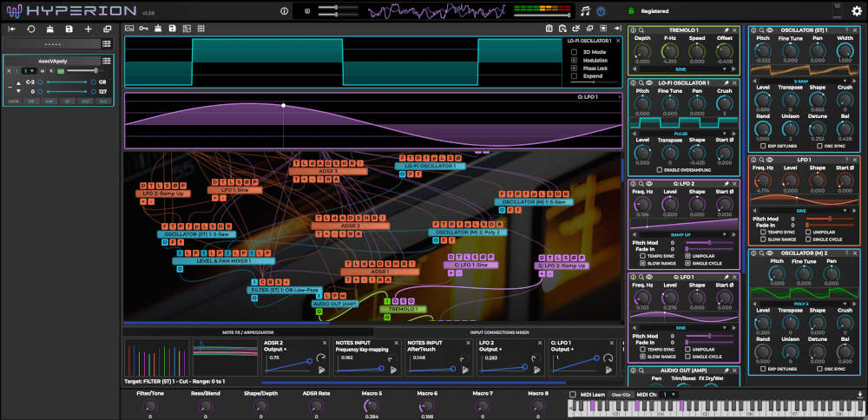Close the LO-FI OSCILLATOR 1 waveform panel

coord(619,40)
